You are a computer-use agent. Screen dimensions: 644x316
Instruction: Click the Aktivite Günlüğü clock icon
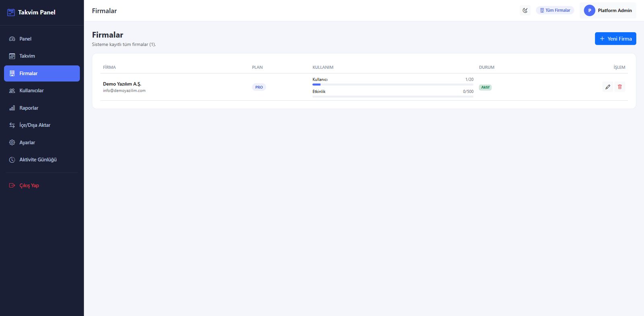12,160
